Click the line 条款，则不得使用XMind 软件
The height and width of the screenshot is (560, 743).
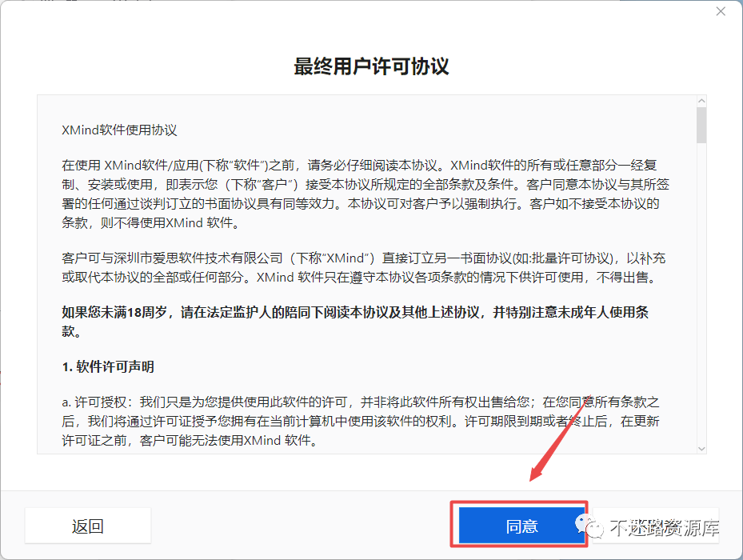click(150, 223)
